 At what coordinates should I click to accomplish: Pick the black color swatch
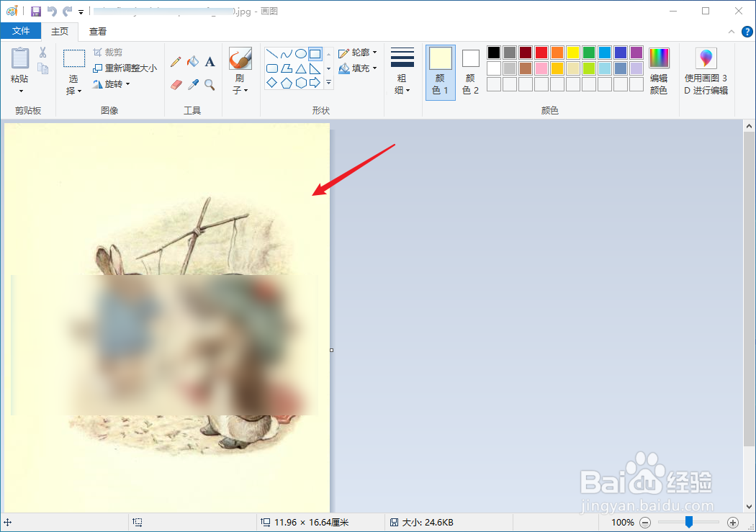pos(494,52)
